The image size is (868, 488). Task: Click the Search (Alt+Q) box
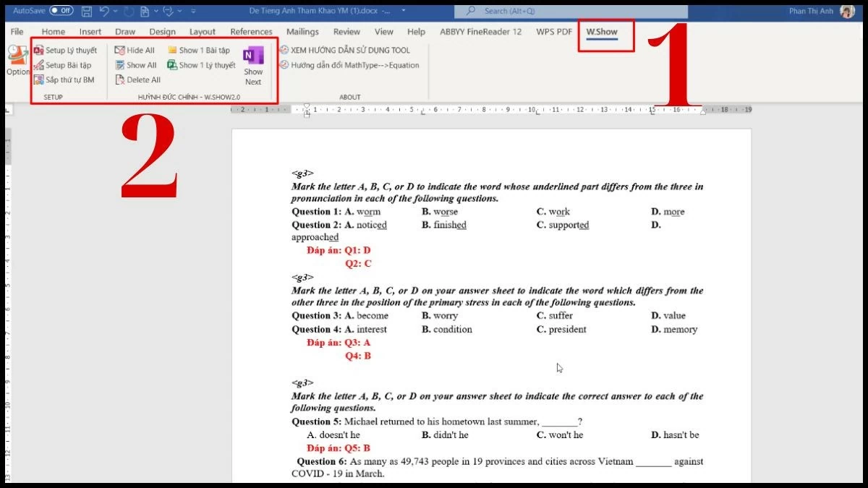pyautogui.click(x=535, y=11)
